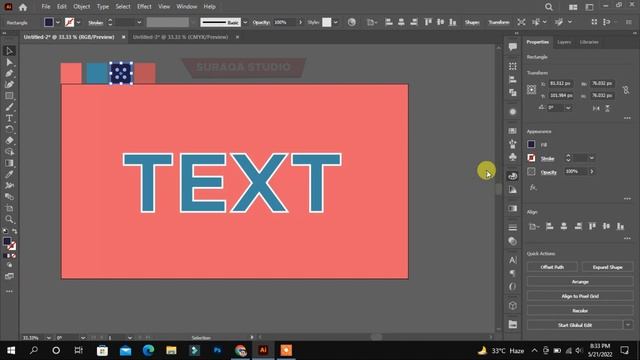Open Chrome from the taskbar
Viewport: 640px width, 360px height.
point(240,350)
